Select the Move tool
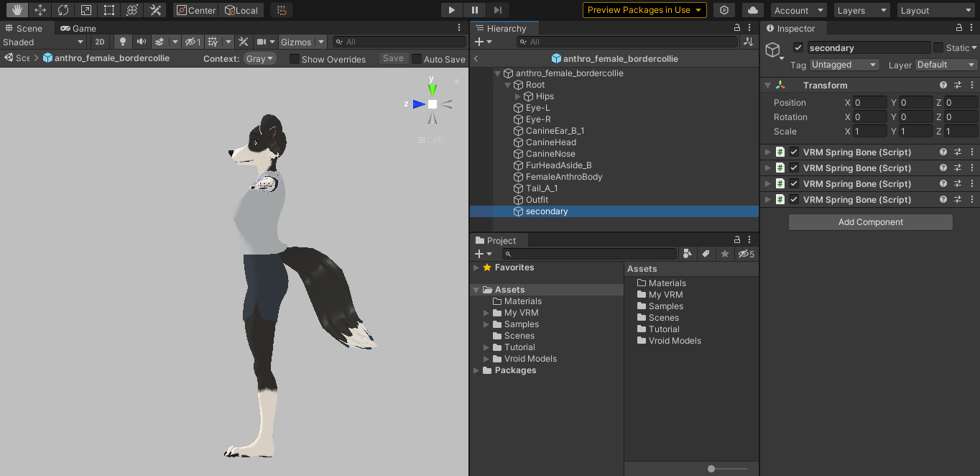This screenshot has width=980, height=476. pyautogui.click(x=40, y=10)
